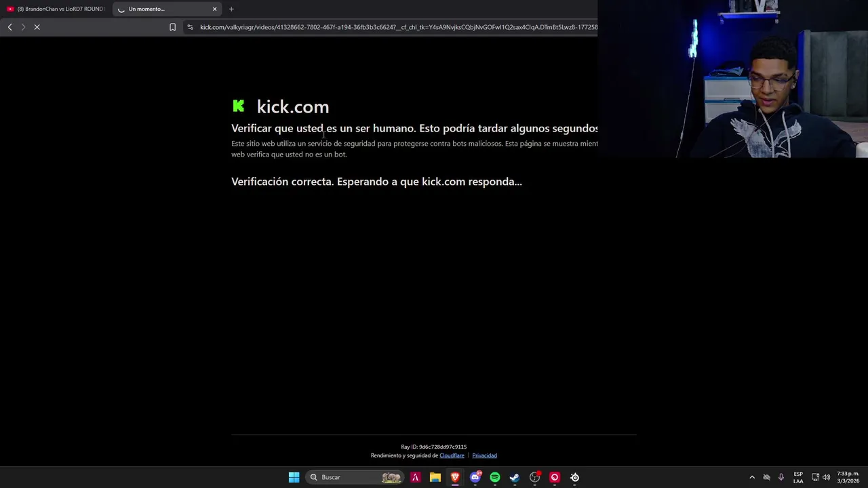Open Brave browser from taskbar
The width and height of the screenshot is (868, 488).
coord(455,477)
